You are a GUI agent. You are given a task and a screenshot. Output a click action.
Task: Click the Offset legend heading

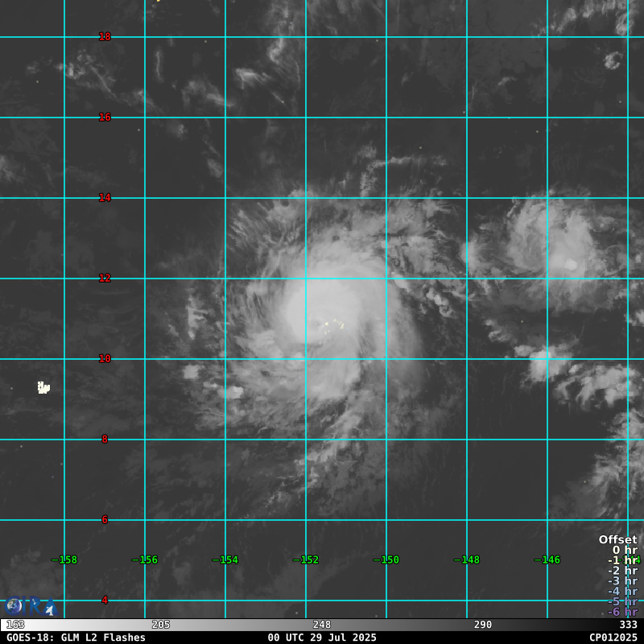click(x=617, y=539)
